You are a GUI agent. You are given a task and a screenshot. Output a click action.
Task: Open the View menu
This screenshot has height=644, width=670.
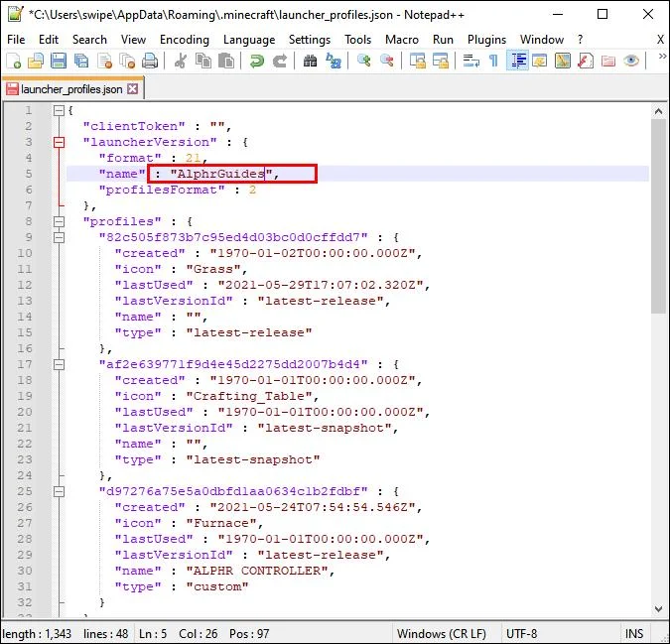(x=133, y=40)
